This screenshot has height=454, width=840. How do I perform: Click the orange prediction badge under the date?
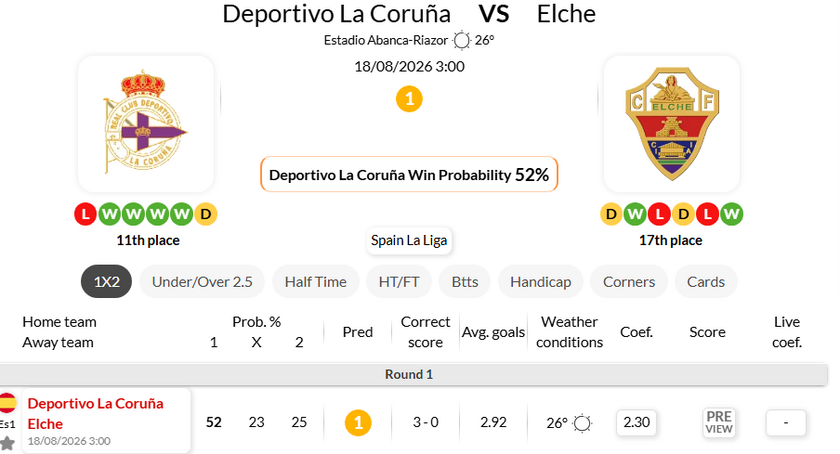409,99
